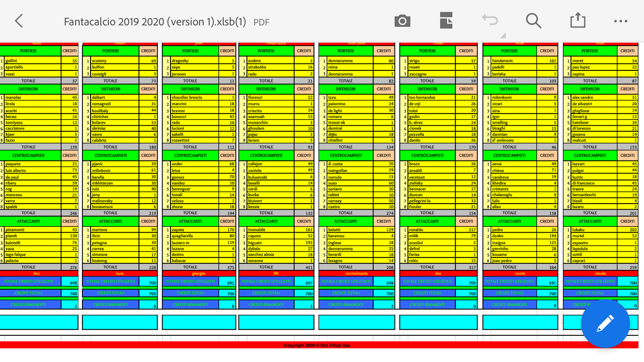Select the defender cell manolas
Image resolution: width=644 pixels, height=362 pixels.
pyautogui.click(x=33, y=98)
